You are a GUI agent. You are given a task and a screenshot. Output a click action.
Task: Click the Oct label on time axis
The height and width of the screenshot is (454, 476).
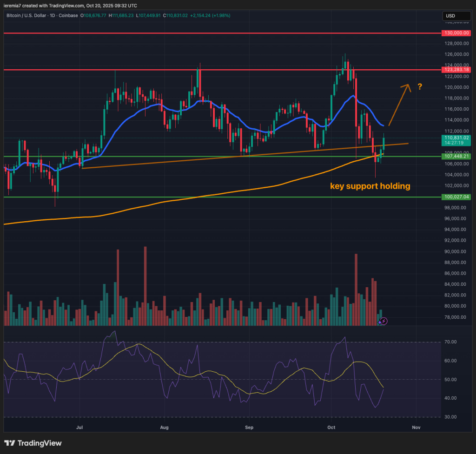click(x=331, y=426)
